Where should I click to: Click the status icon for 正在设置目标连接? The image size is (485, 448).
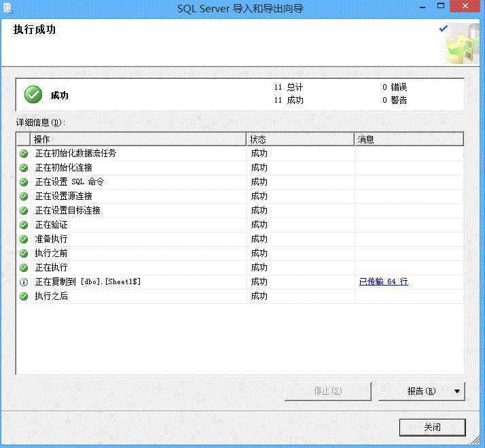24,211
